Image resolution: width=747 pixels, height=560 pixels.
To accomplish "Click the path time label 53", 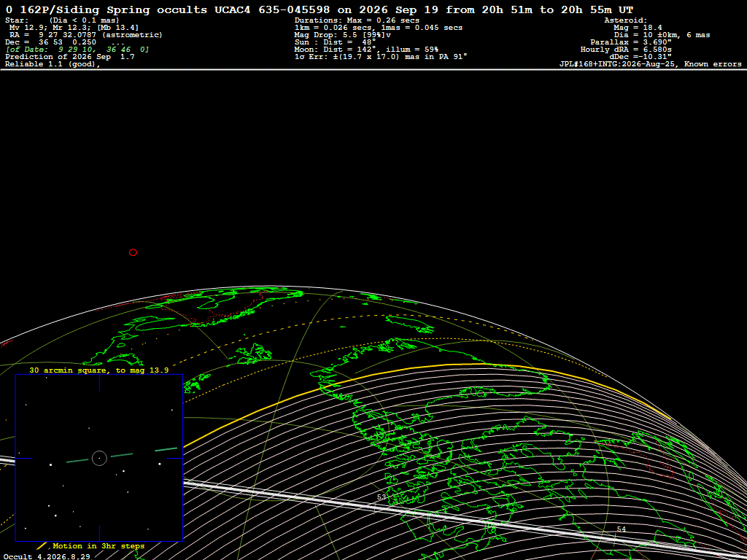I will pos(382,497).
